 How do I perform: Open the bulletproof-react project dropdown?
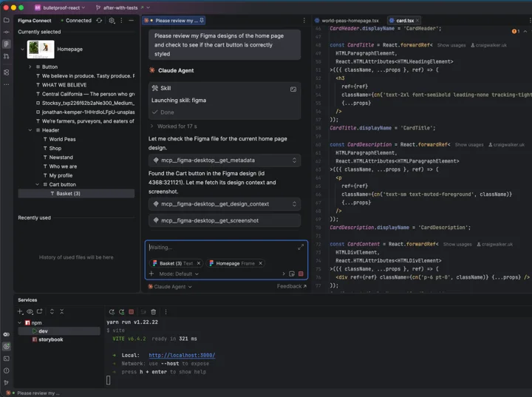60,7
